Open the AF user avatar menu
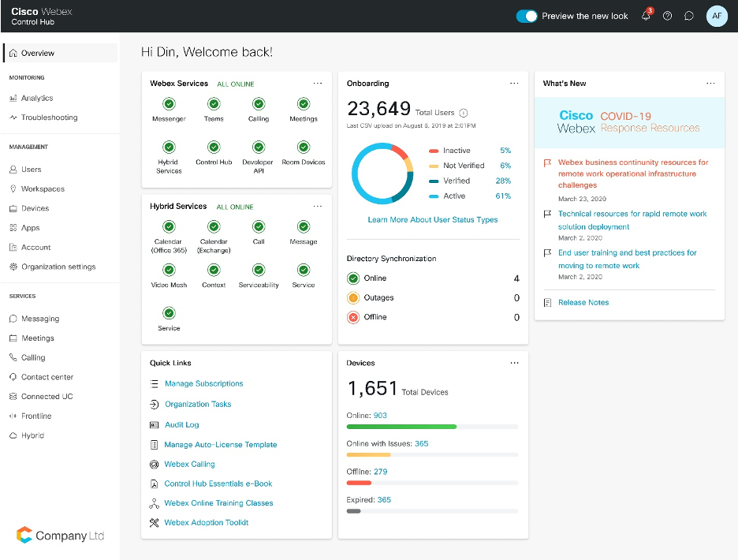Screen dimensions: 738x560 coord(716,16)
